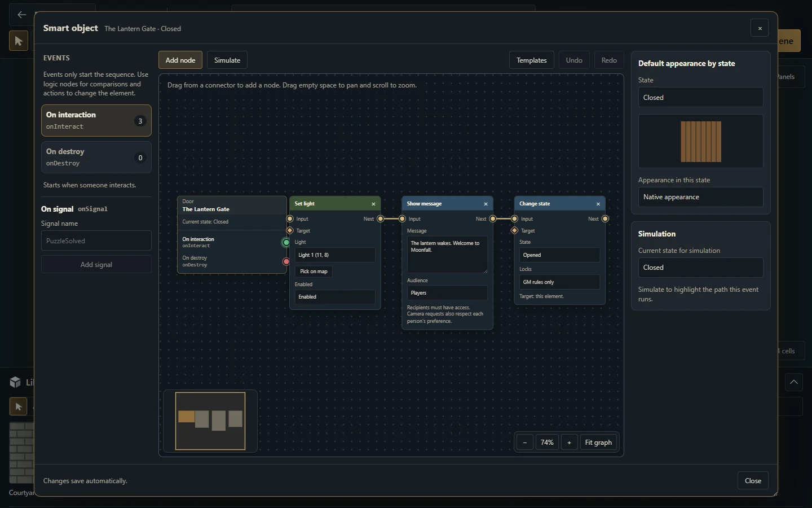Click 'Target: this element.' text
This screenshot has height=508, width=812.
coord(541,296)
